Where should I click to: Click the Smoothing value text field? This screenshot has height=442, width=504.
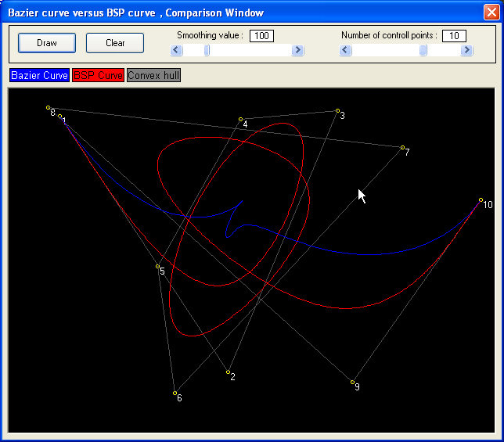[x=261, y=36]
